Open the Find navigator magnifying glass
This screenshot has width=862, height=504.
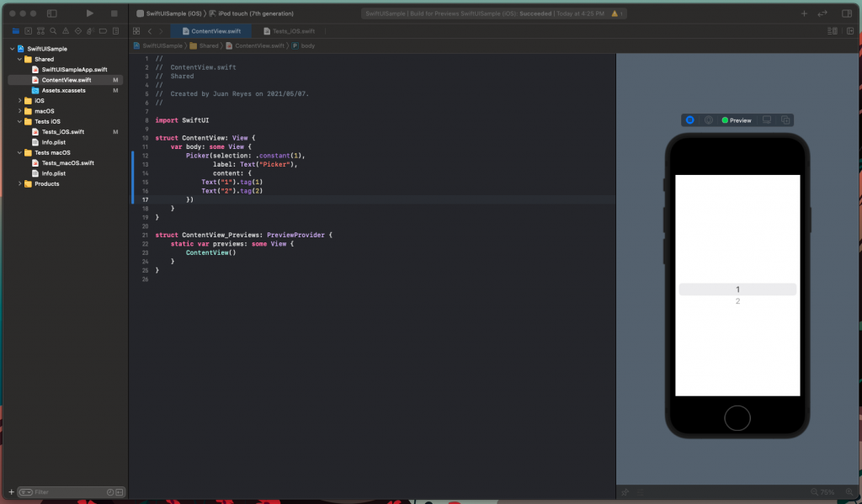[52, 30]
